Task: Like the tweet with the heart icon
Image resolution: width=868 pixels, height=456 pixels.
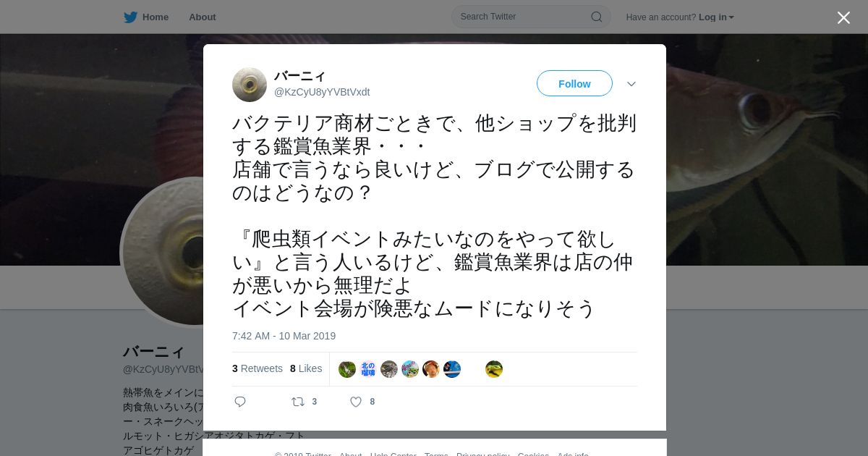Action: pyautogui.click(x=356, y=402)
